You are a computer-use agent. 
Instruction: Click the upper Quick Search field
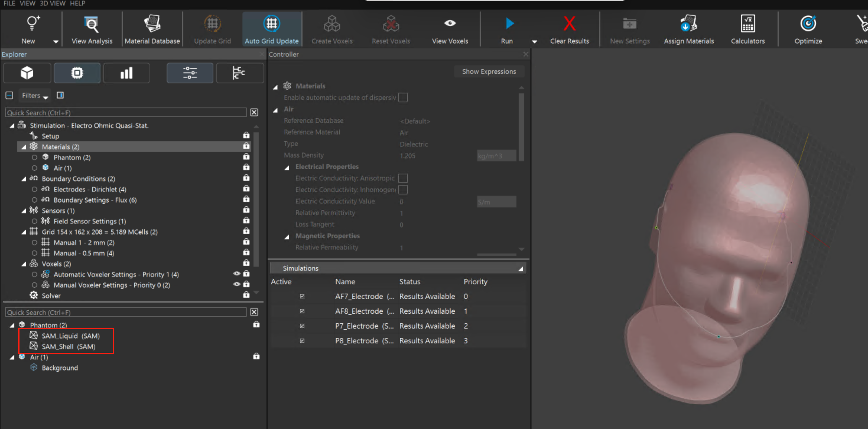coord(126,113)
